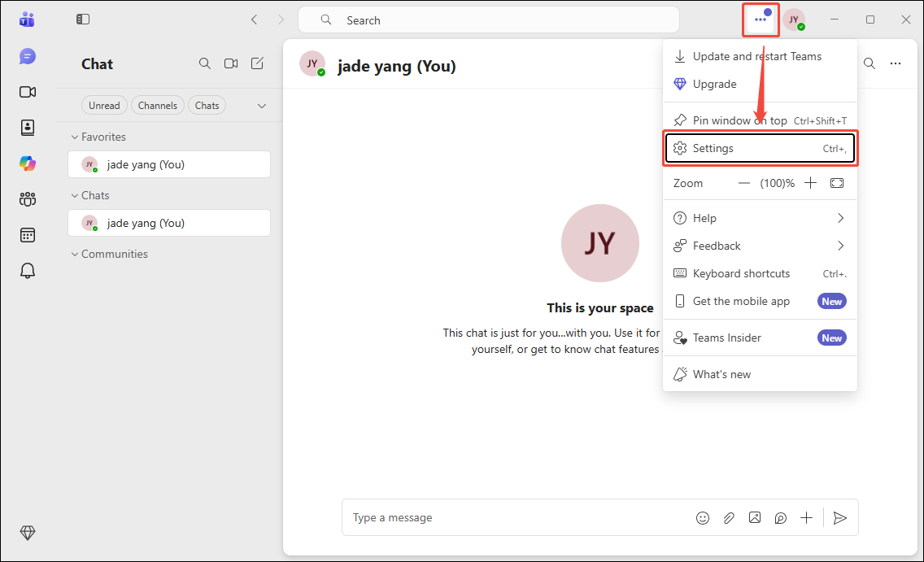The height and width of the screenshot is (562, 924).
Task: Start a Meet now video call from the Chat header
Action: click(x=231, y=63)
